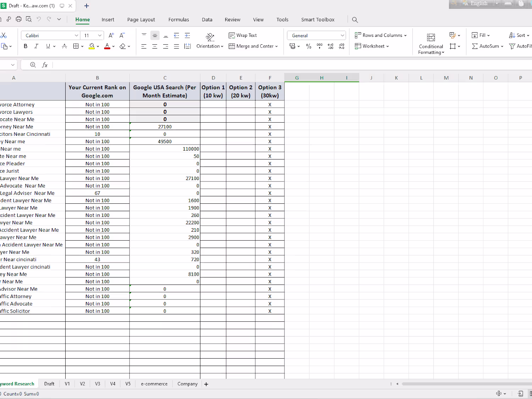Toggle middle vertical alignment

[155, 35]
